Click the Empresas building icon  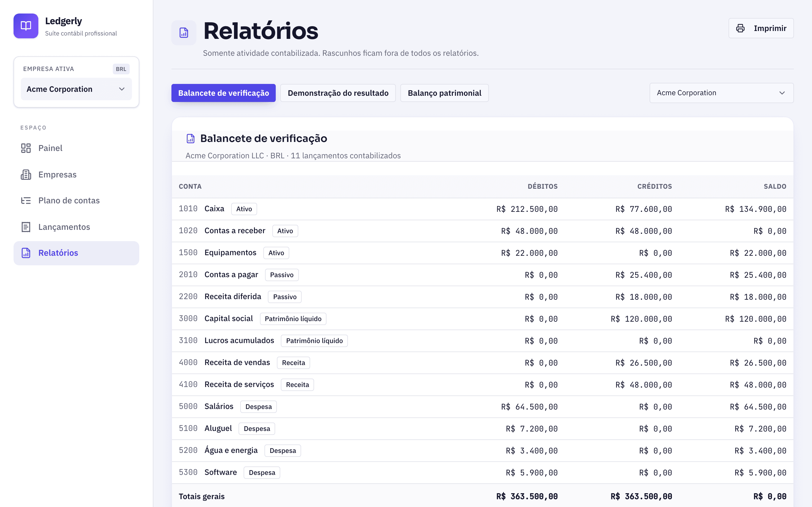pyautogui.click(x=26, y=175)
